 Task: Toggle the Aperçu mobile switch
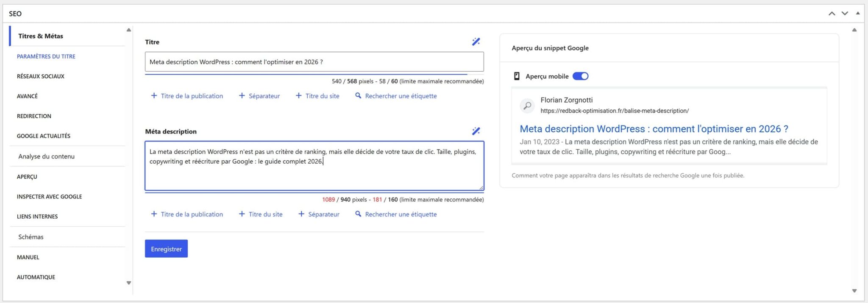pyautogui.click(x=580, y=76)
